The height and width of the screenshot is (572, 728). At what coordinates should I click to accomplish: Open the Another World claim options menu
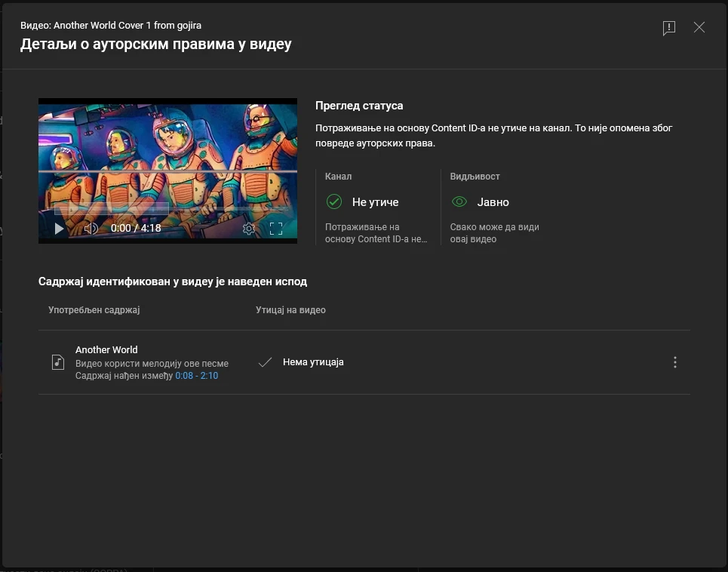675,362
